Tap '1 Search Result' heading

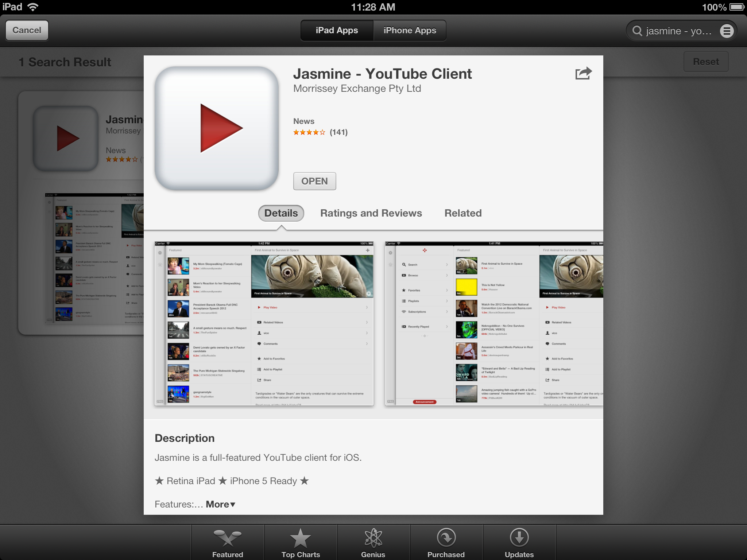tap(65, 62)
